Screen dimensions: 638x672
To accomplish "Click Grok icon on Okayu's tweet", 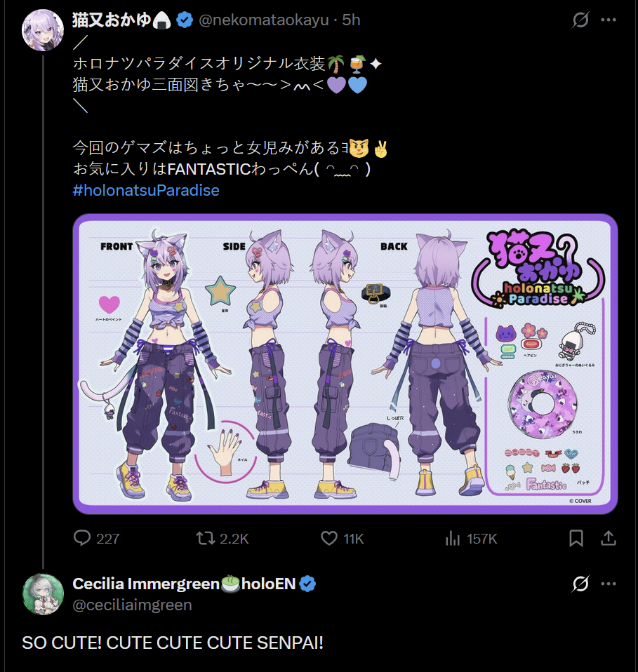I will coord(580,20).
